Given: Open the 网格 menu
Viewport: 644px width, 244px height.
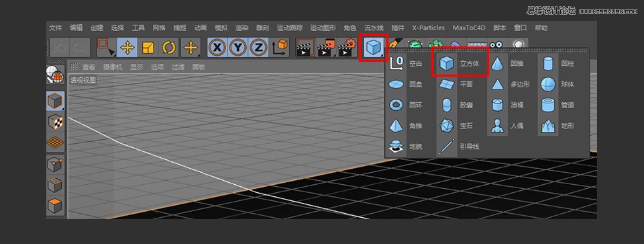Looking at the screenshot, I should (x=159, y=28).
